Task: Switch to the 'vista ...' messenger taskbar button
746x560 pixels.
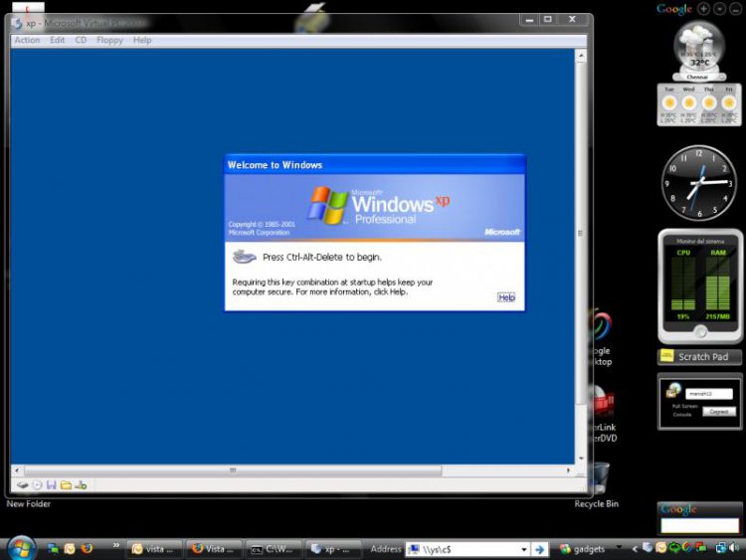Action: (x=154, y=549)
